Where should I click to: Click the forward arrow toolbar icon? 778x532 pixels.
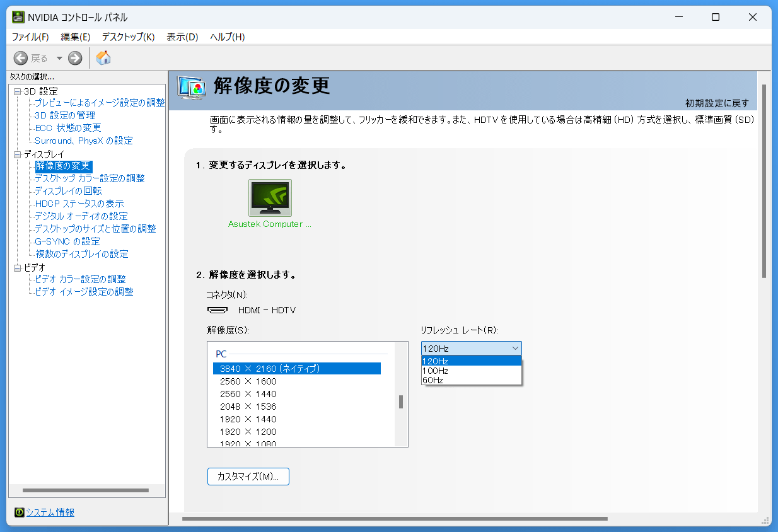pos(75,58)
